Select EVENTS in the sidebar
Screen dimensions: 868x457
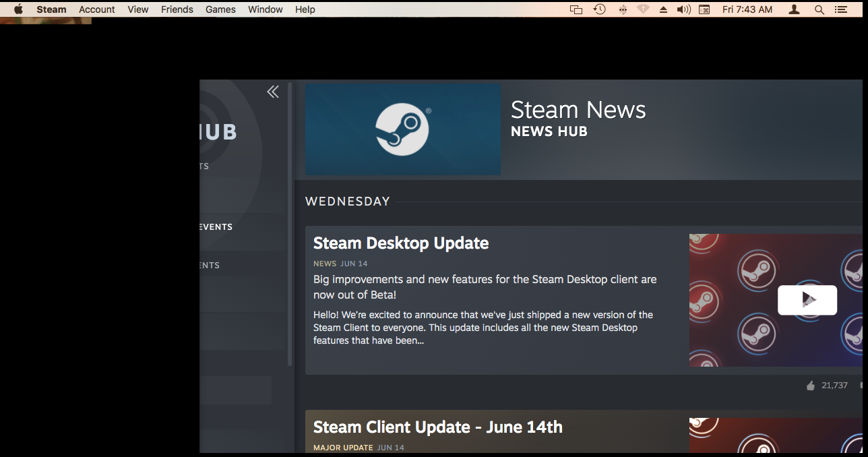click(x=216, y=227)
